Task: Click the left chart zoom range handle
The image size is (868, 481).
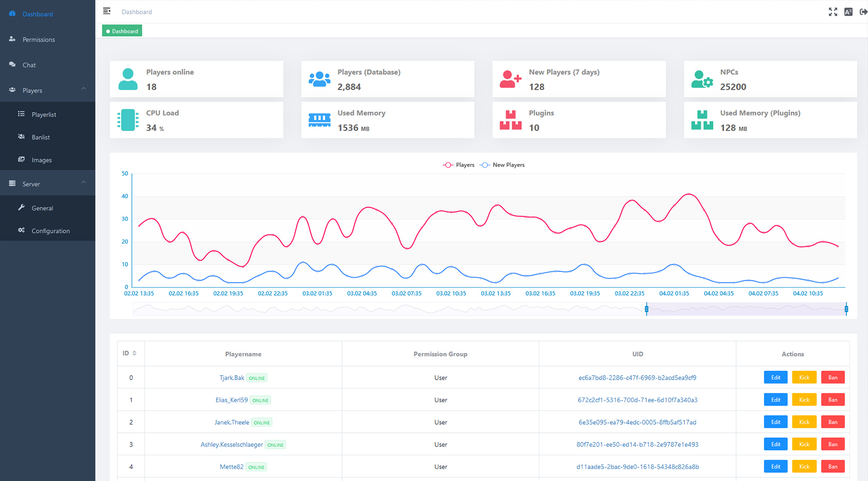Action: (646, 309)
